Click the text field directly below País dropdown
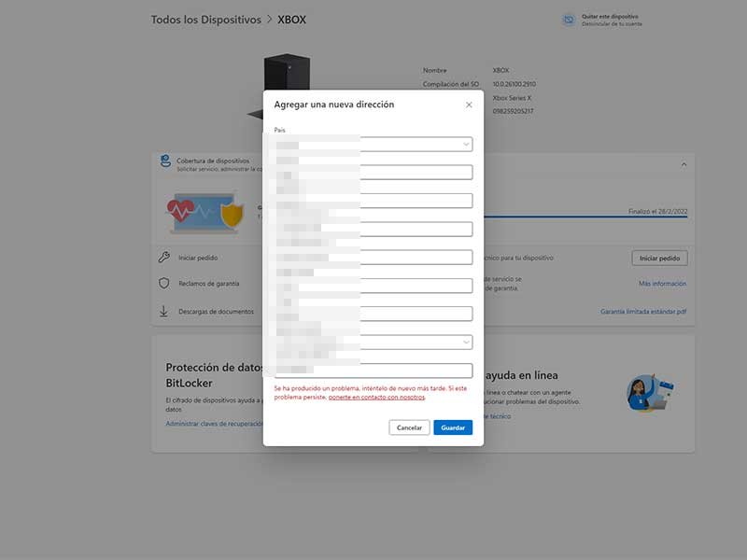The width and height of the screenshot is (747, 560). click(x=373, y=173)
